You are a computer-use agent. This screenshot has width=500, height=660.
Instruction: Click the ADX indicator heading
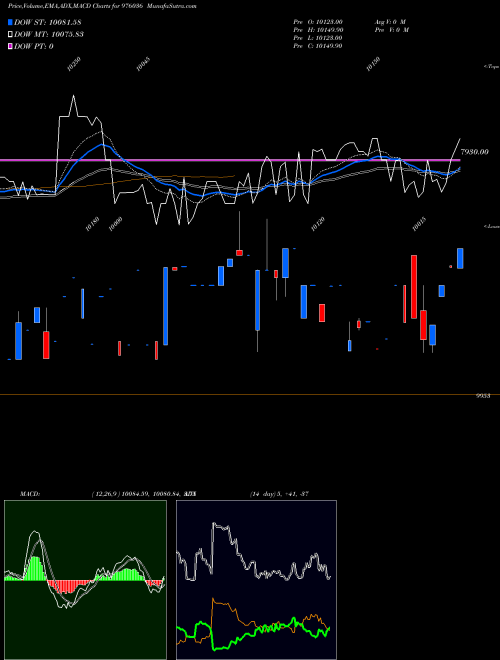[x=190, y=494]
